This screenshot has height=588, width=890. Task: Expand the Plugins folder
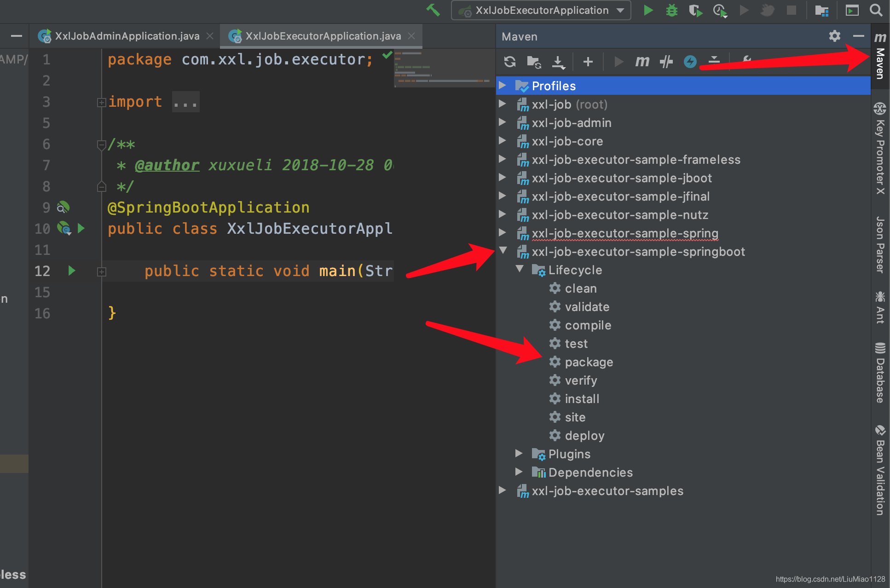519,454
